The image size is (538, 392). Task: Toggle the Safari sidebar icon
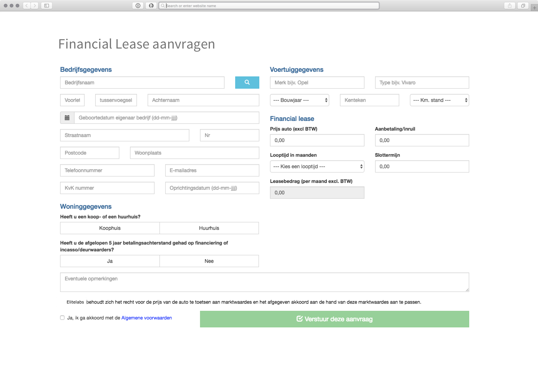tap(46, 6)
